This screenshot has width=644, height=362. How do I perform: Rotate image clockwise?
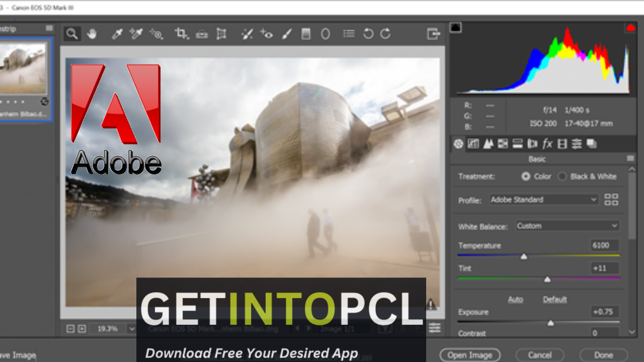pos(385,34)
